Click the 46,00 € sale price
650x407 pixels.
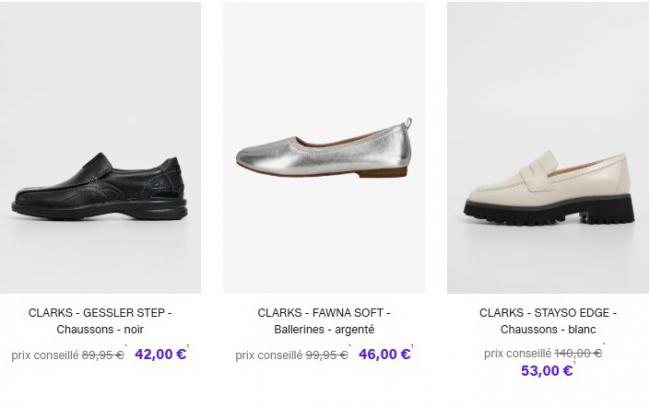pyautogui.click(x=383, y=354)
